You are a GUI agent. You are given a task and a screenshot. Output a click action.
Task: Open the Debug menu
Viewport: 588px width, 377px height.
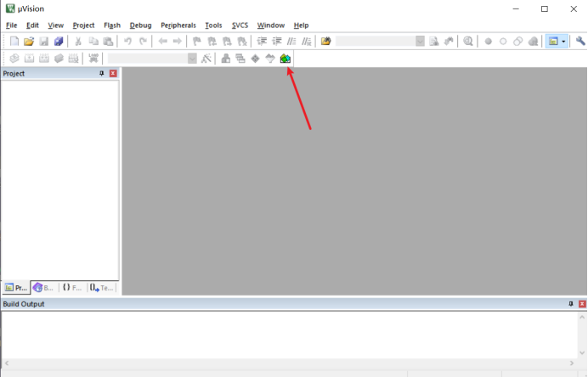pos(140,25)
